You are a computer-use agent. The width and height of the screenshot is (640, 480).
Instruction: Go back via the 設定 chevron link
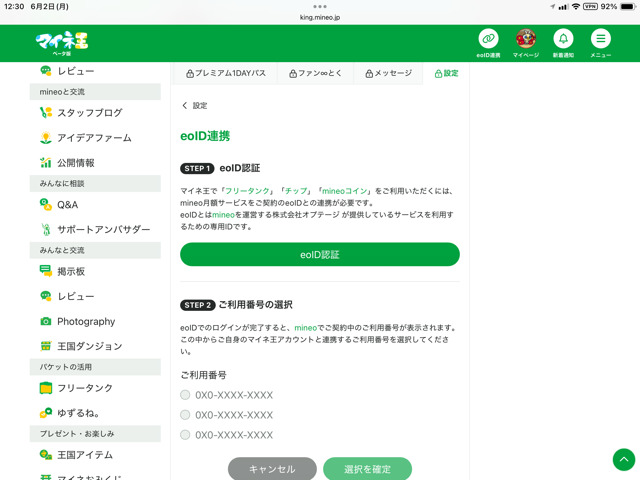(195, 106)
